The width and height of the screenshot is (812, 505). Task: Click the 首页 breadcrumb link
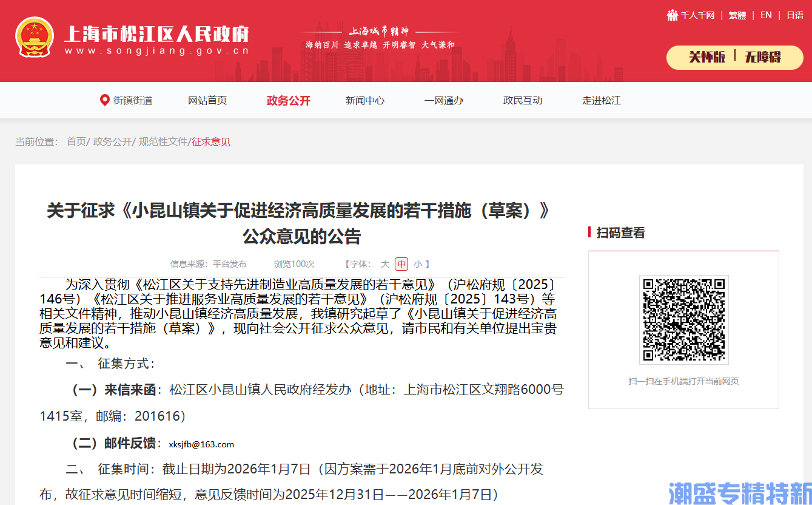pos(76,141)
